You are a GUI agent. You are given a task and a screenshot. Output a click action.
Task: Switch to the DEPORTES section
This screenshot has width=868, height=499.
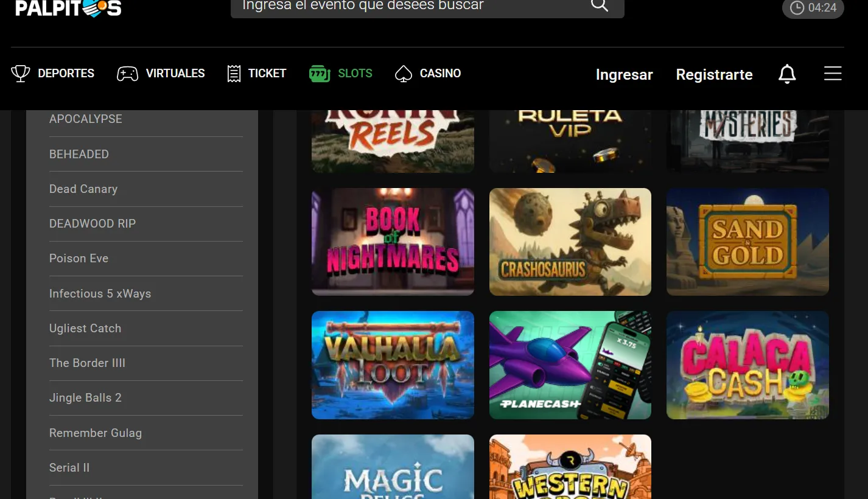coord(66,74)
